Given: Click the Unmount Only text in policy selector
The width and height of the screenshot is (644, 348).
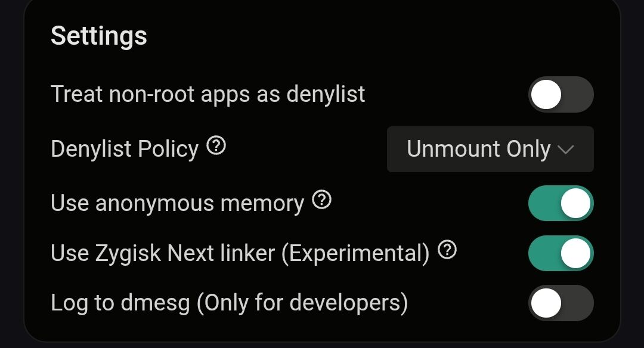Looking at the screenshot, I should 478,150.
